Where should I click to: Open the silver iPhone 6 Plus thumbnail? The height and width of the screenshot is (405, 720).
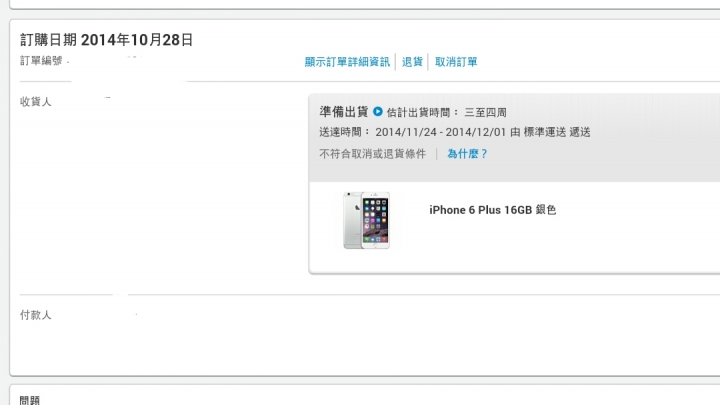click(366, 220)
